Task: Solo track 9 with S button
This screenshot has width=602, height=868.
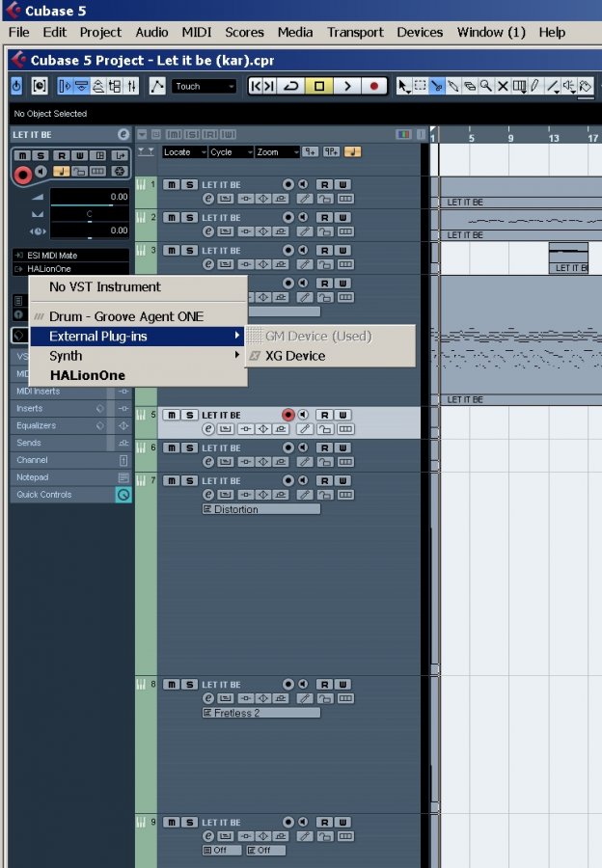Action: 189,822
